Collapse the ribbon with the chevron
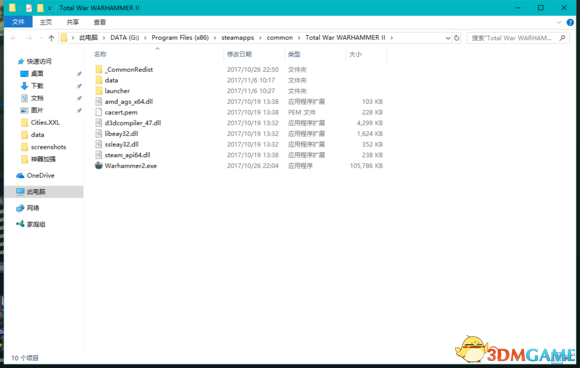This screenshot has height=368, width=580. 559,22
